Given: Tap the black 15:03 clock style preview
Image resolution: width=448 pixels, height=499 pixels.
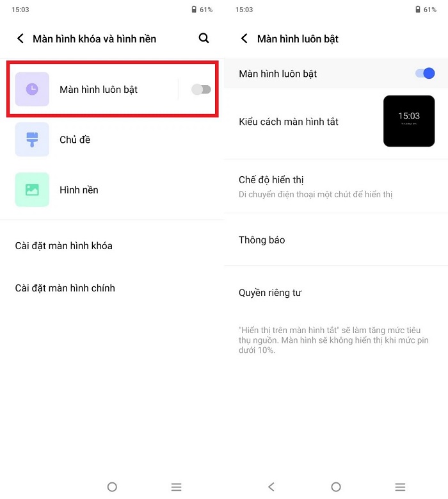Looking at the screenshot, I should pyautogui.click(x=409, y=121).
